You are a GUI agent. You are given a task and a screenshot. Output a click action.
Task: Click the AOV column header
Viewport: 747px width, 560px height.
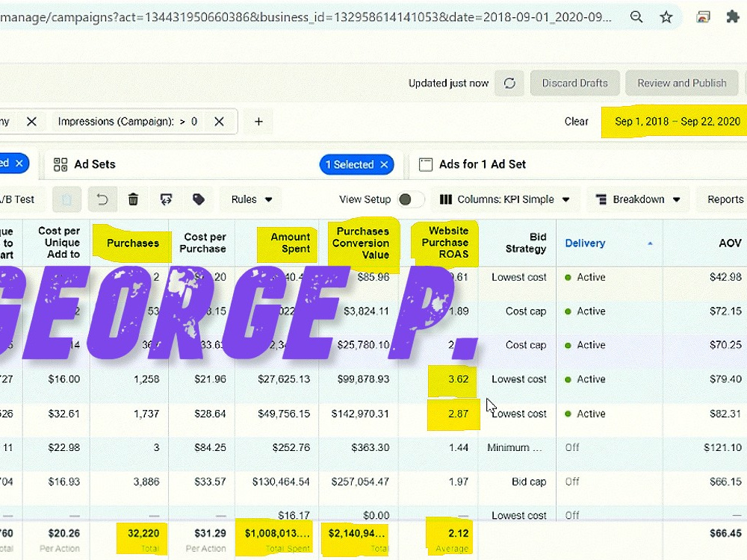730,243
